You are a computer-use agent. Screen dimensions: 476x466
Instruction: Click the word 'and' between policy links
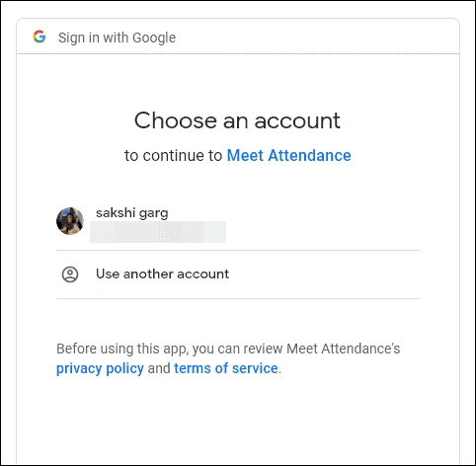159,368
